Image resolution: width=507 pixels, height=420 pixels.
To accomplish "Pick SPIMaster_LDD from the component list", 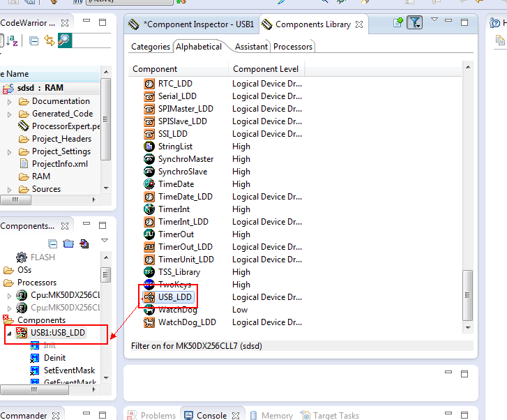I will (186, 109).
